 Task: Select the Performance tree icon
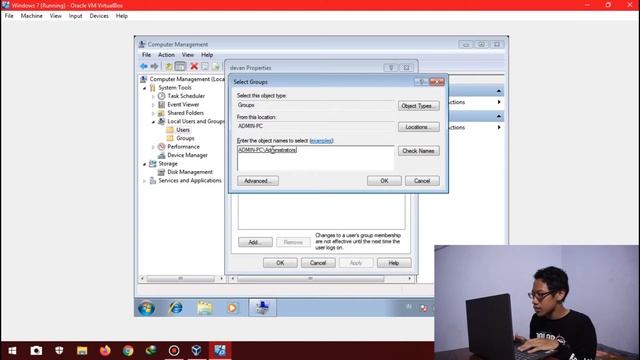coord(162,147)
